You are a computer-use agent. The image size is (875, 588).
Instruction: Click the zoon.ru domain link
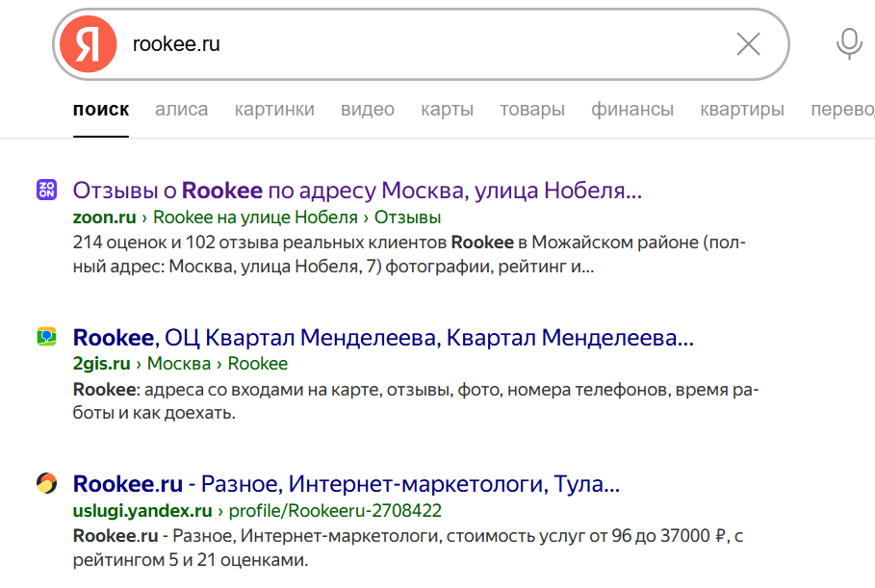[106, 217]
